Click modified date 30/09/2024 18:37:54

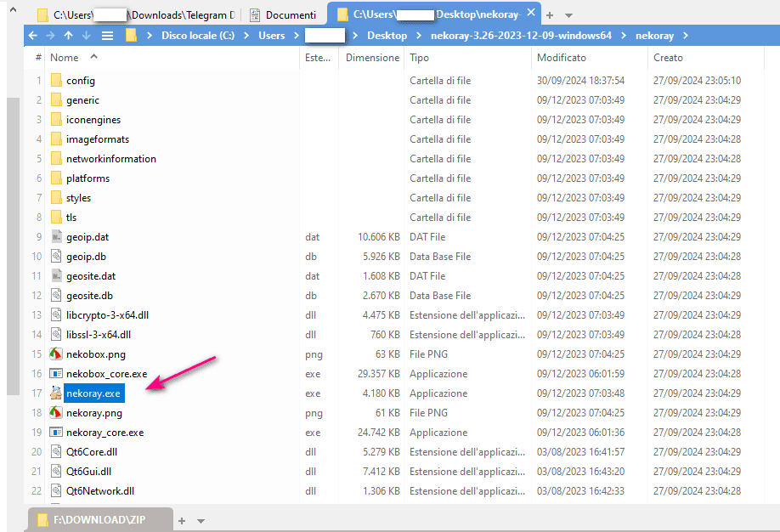[x=580, y=80]
